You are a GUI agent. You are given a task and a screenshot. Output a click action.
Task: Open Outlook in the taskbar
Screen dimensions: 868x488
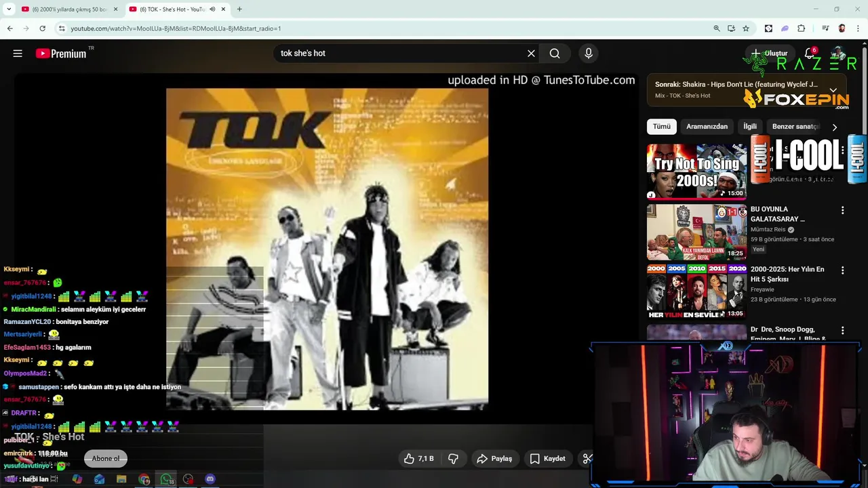[100, 479]
